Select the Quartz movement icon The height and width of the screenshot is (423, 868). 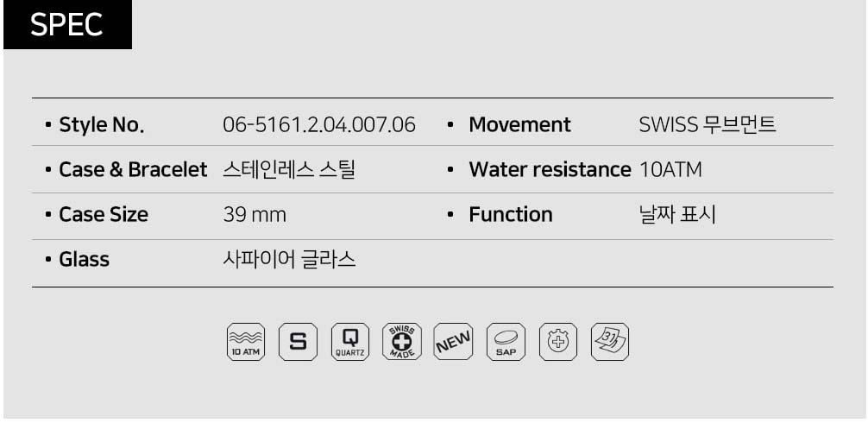point(350,342)
